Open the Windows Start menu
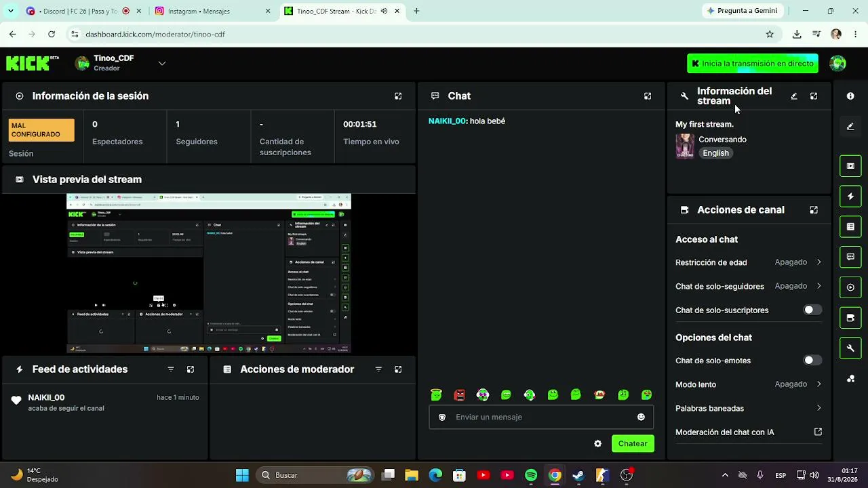The width and height of the screenshot is (868, 488). [x=242, y=475]
